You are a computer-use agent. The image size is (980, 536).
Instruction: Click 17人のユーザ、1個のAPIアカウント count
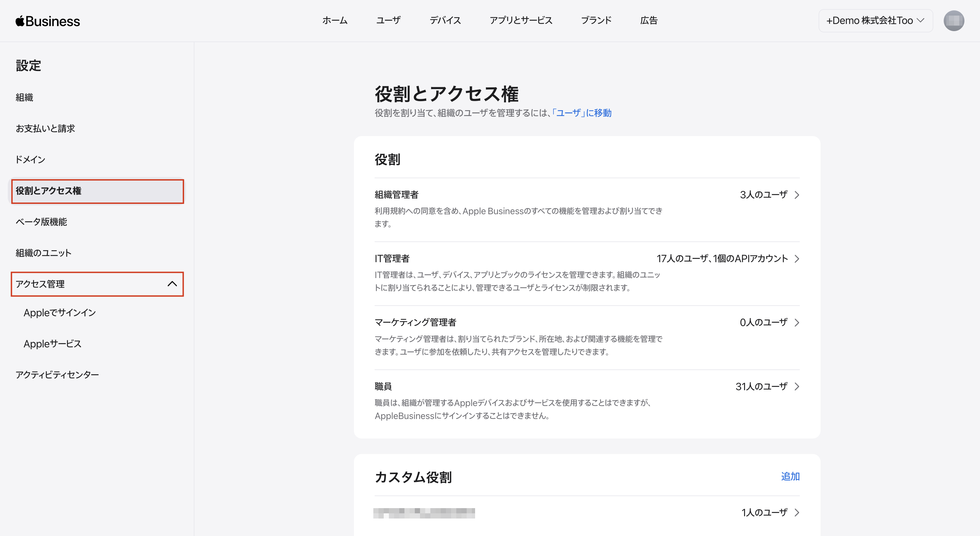(x=722, y=259)
